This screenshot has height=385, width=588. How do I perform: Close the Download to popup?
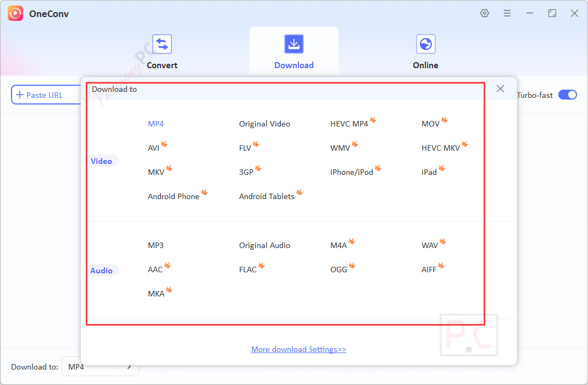[500, 89]
